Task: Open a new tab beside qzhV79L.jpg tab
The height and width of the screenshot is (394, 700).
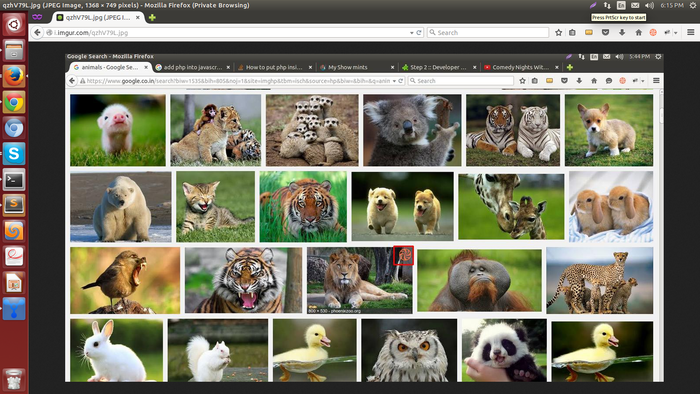Action: (152, 17)
